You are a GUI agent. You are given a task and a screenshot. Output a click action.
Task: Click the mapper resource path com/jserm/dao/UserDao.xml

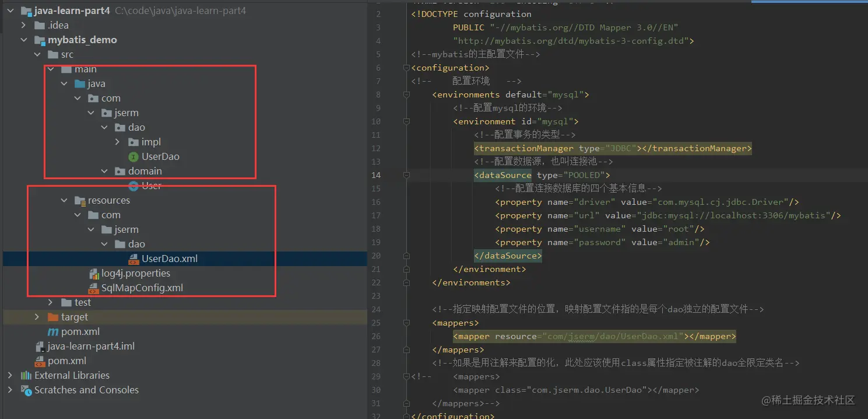tap(613, 336)
